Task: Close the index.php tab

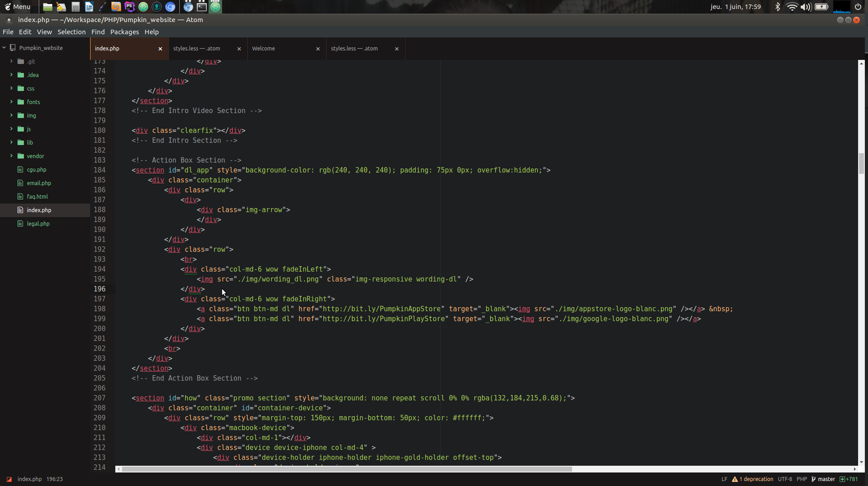Action: tap(160, 49)
